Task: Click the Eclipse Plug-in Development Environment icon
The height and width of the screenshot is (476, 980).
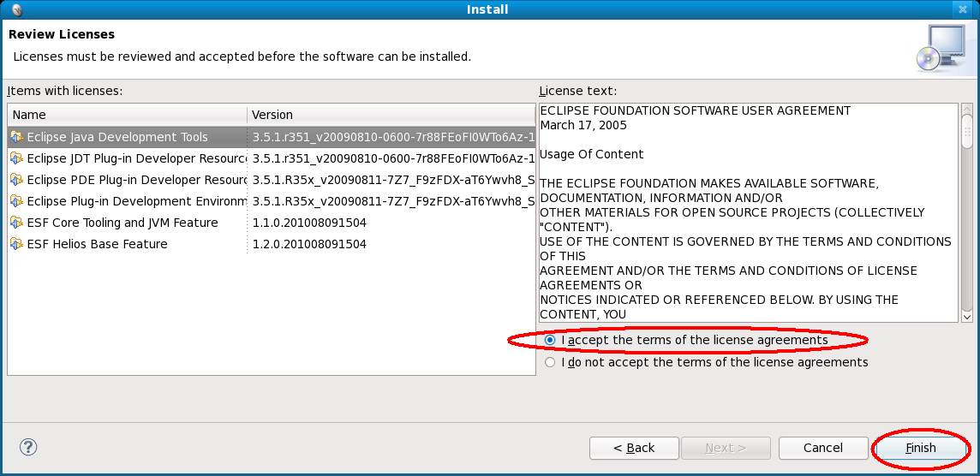Action: click(x=17, y=201)
